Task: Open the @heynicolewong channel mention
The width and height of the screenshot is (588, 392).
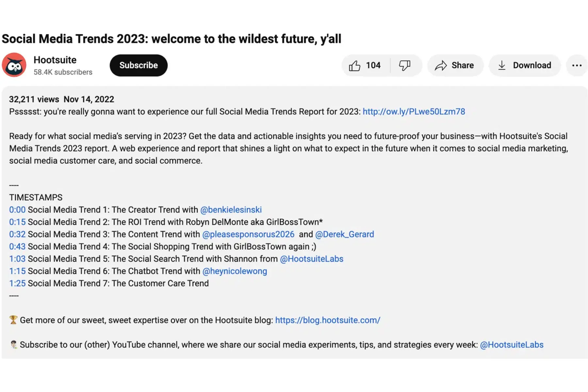Action: [x=235, y=271]
